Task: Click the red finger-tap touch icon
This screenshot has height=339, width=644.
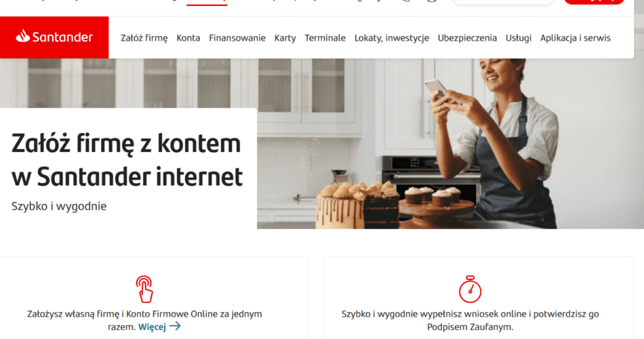Action: point(144,290)
